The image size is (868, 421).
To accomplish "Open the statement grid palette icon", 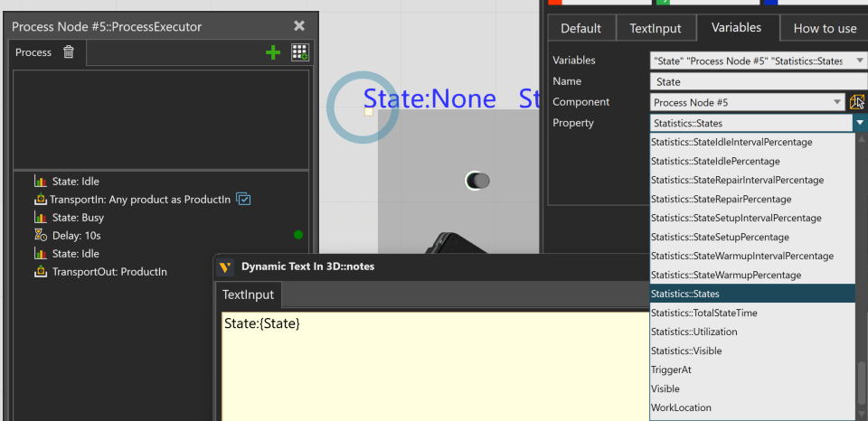I will pyautogui.click(x=299, y=52).
